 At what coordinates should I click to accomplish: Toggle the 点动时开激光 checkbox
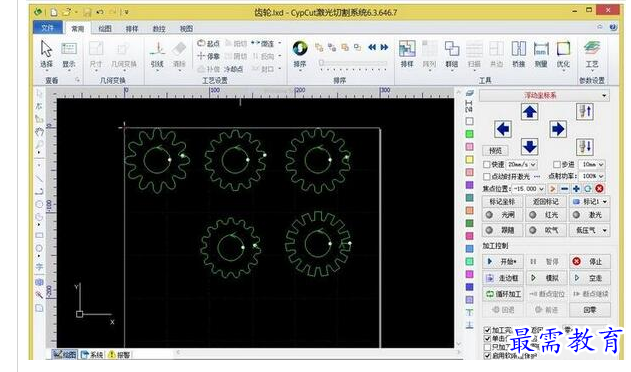click(x=487, y=176)
